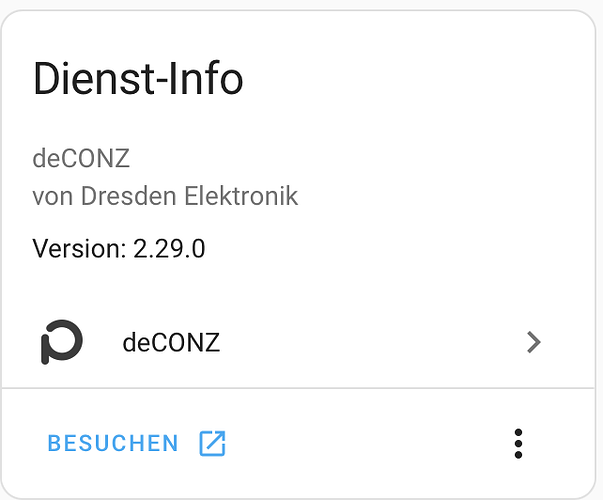This screenshot has width=603, height=500.
Task: Click the divider line above BESUCHEN
Action: [298, 388]
